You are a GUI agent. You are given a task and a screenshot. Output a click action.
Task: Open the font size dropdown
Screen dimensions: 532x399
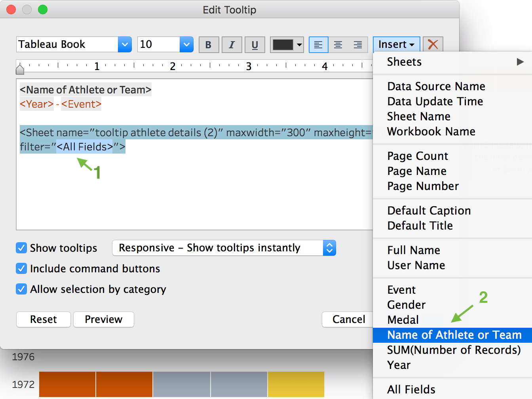186,44
